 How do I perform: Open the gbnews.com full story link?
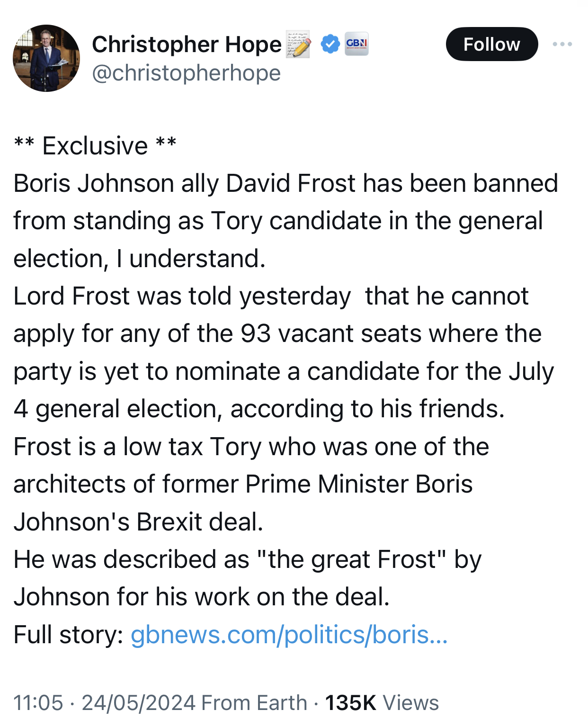tap(289, 634)
